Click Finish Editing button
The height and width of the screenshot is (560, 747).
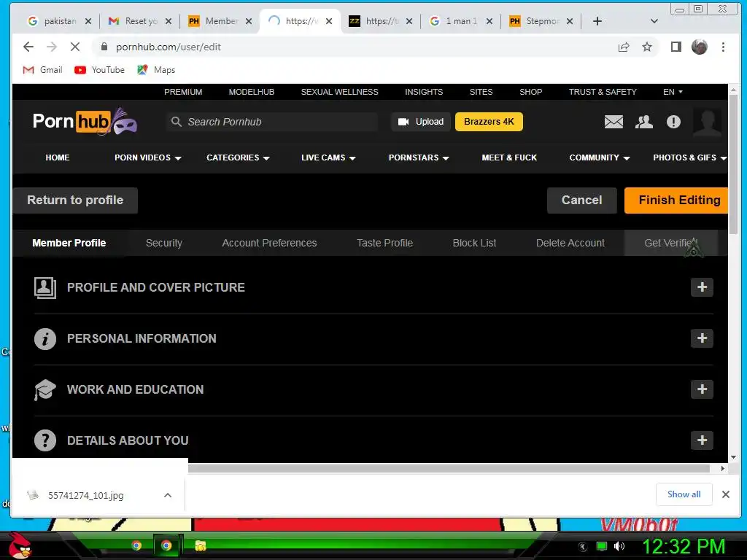point(676,200)
